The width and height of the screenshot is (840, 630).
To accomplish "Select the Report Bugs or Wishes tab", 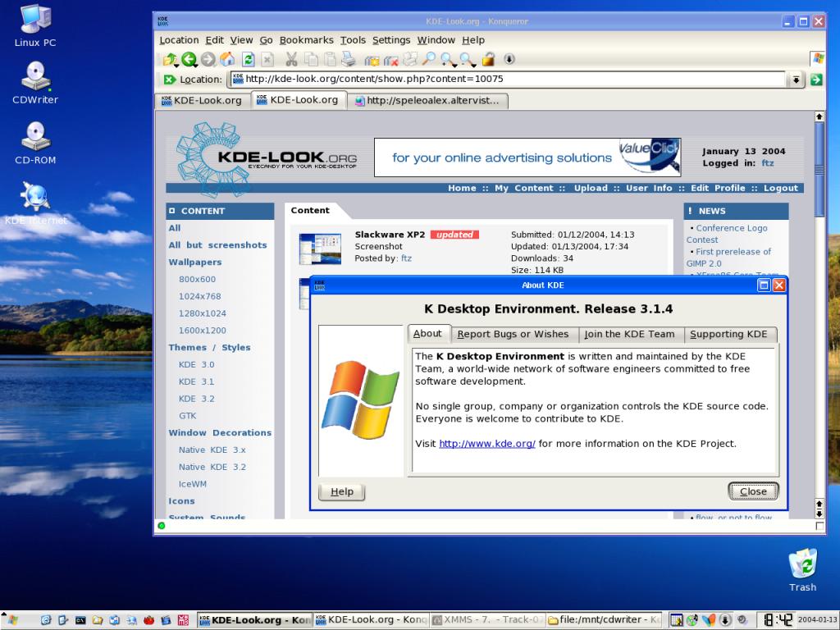I will point(513,335).
